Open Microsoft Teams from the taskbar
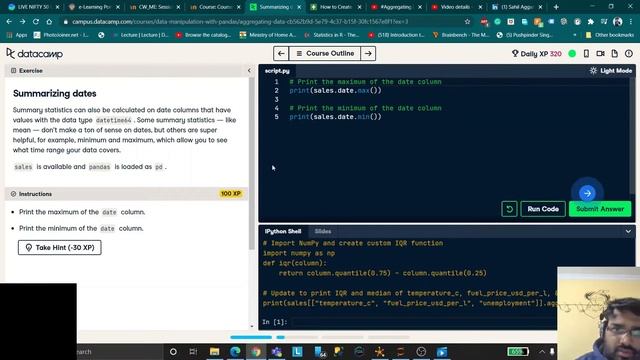 tap(276, 351)
